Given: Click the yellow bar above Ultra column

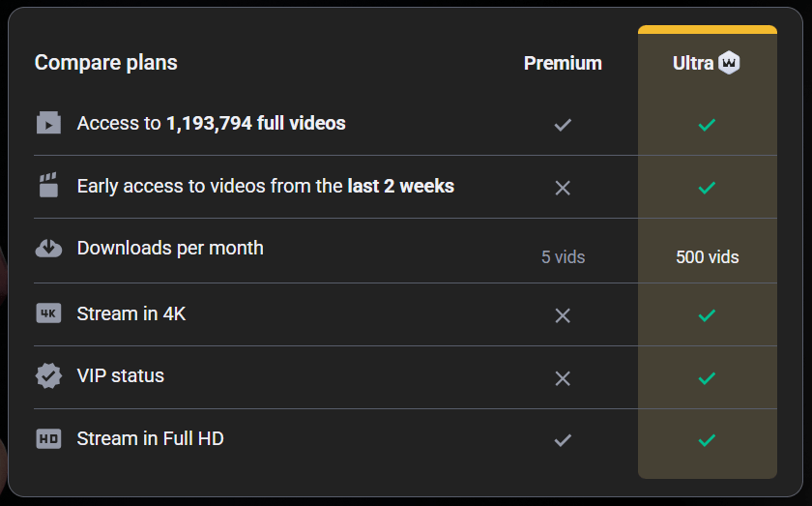Looking at the screenshot, I should click(x=707, y=30).
